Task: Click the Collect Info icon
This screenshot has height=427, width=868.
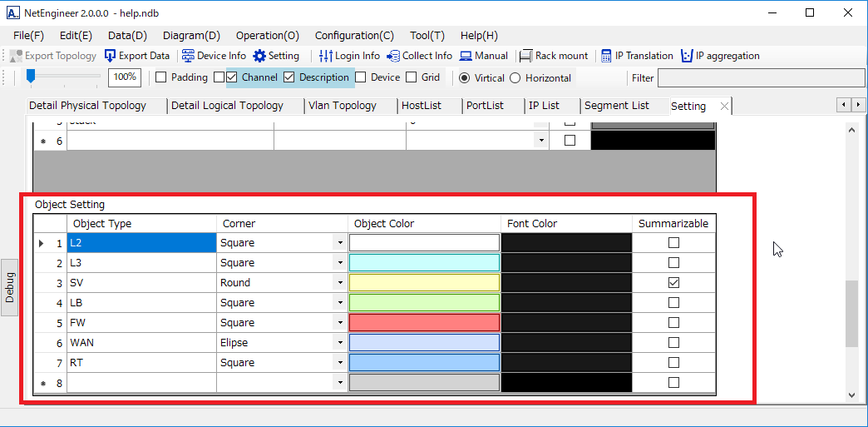Action: coord(393,56)
